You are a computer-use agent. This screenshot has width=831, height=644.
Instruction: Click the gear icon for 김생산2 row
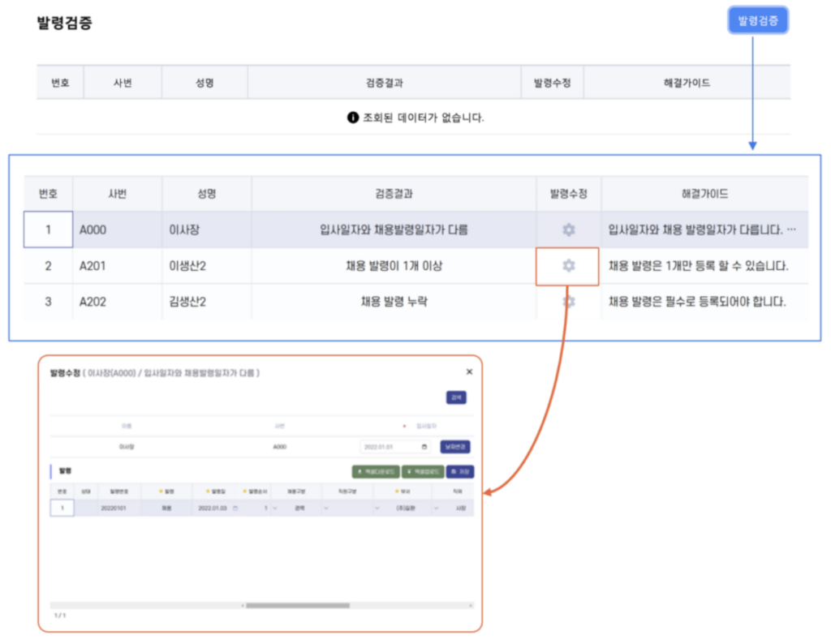point(568,302)
